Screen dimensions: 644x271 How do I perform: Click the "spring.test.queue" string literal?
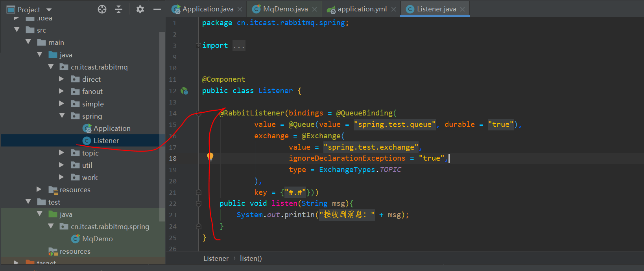pos(395,125)
